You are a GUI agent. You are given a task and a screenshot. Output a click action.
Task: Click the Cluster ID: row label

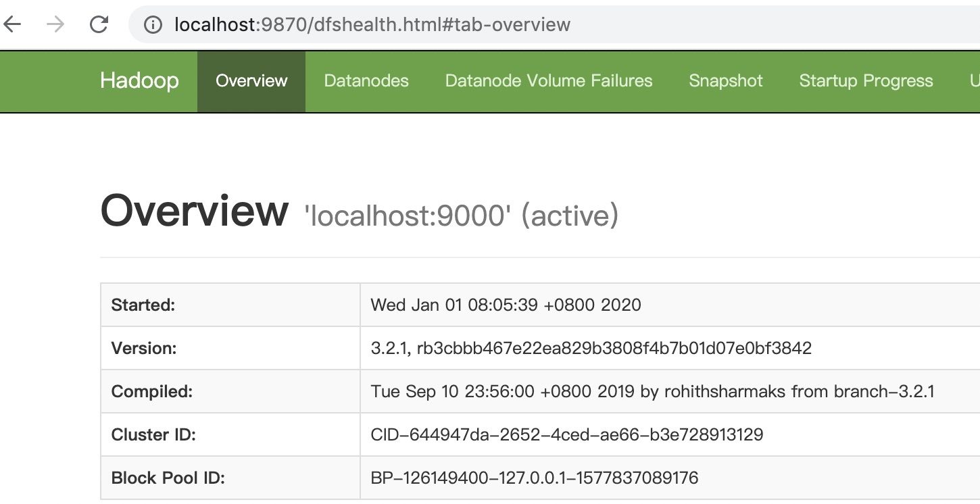pyautogui.click(x=153, y=434)
